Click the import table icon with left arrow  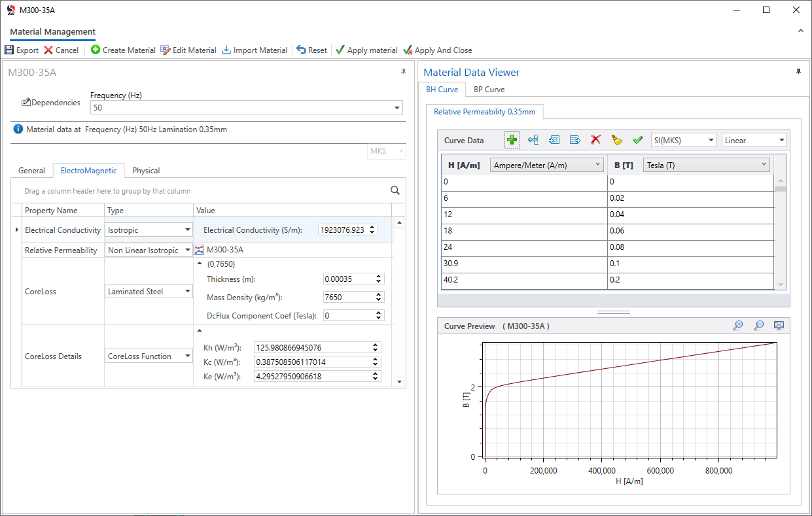coord(554,140)
